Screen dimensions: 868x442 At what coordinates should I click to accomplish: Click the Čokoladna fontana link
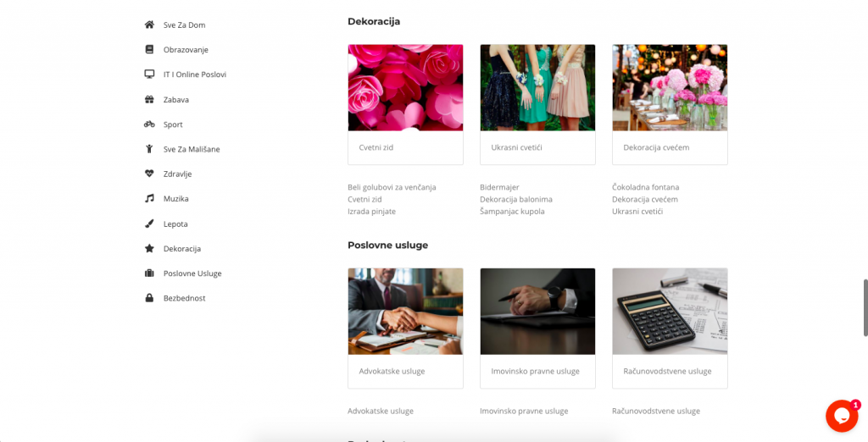645,187
